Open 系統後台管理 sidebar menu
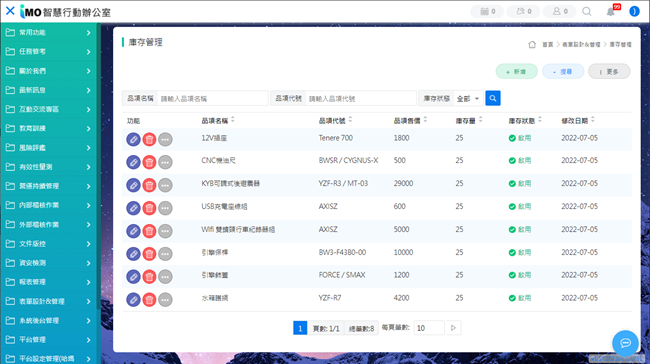The height and width of the screenshot is (364, 650). [49, 320]
